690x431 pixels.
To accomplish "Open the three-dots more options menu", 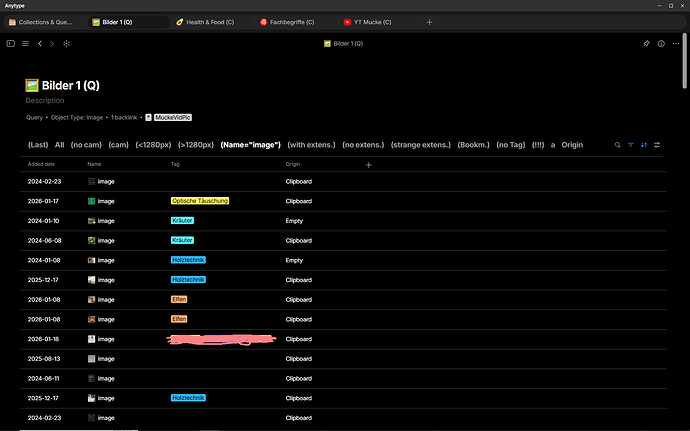I will click(676, 44).
